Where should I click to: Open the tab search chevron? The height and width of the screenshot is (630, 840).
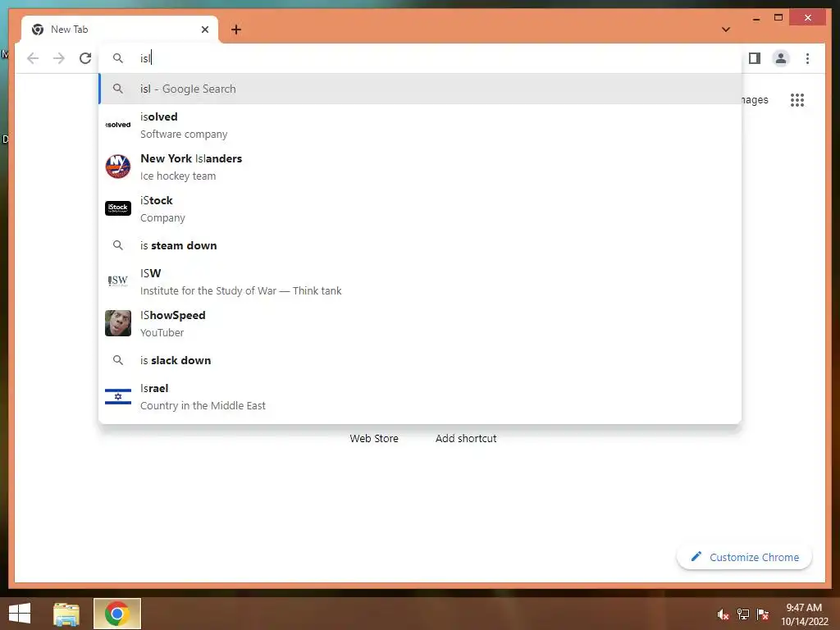tap(726, 30)
